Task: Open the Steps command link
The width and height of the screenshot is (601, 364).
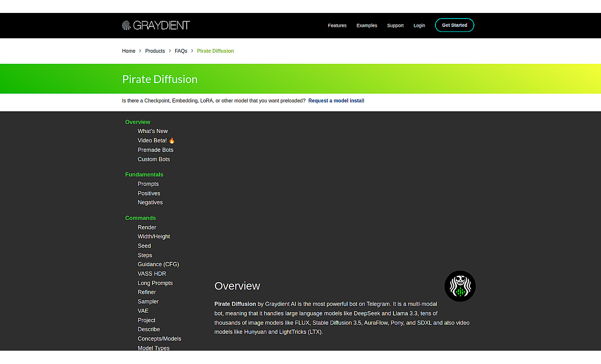Action: click(x=145, y=255)
